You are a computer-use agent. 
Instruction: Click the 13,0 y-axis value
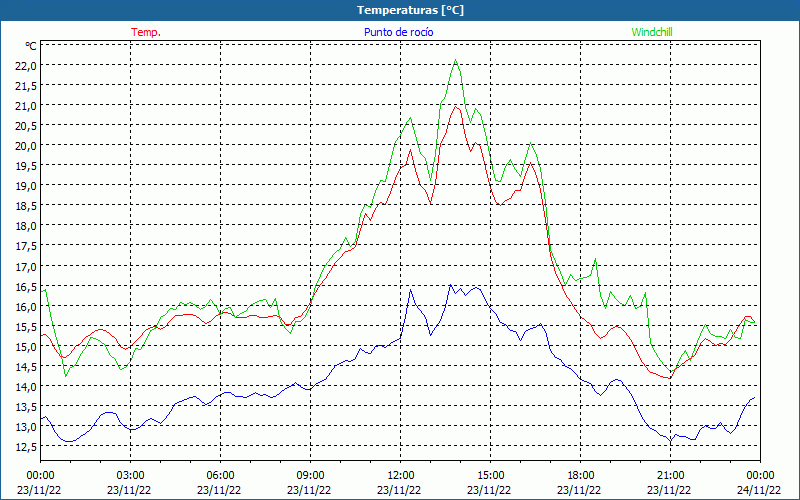coord(26,427)
